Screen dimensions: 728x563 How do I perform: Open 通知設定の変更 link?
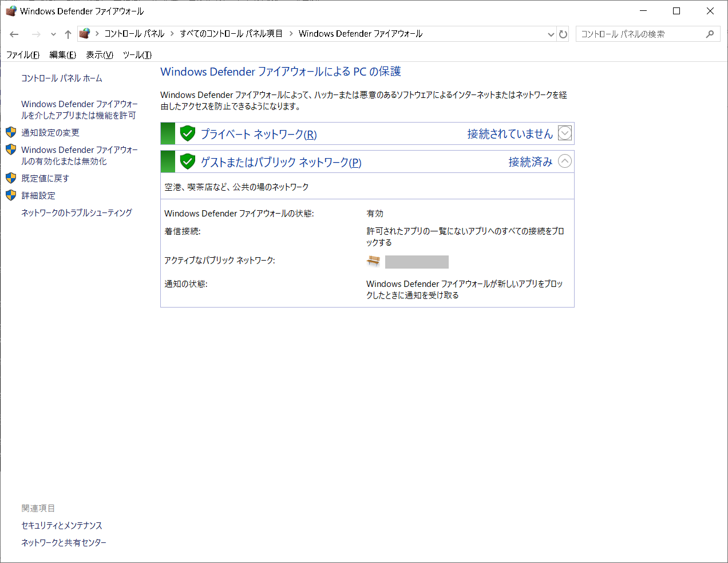(50, 132)
